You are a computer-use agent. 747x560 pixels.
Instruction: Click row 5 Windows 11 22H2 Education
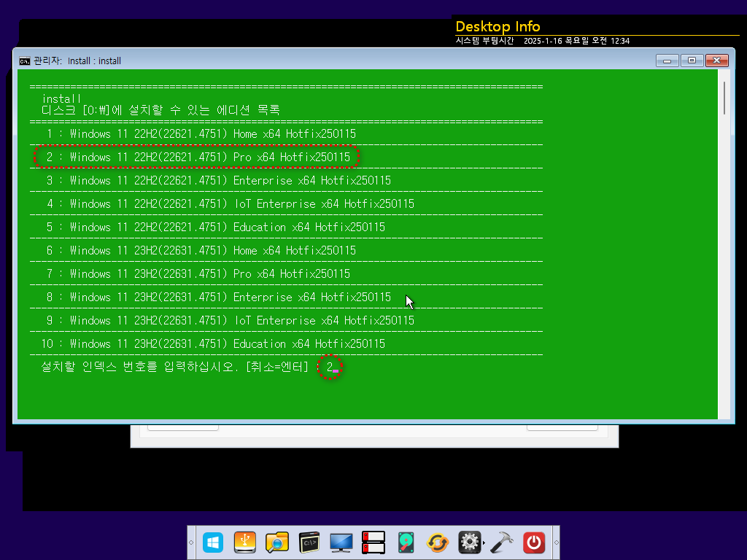point(216,227)
